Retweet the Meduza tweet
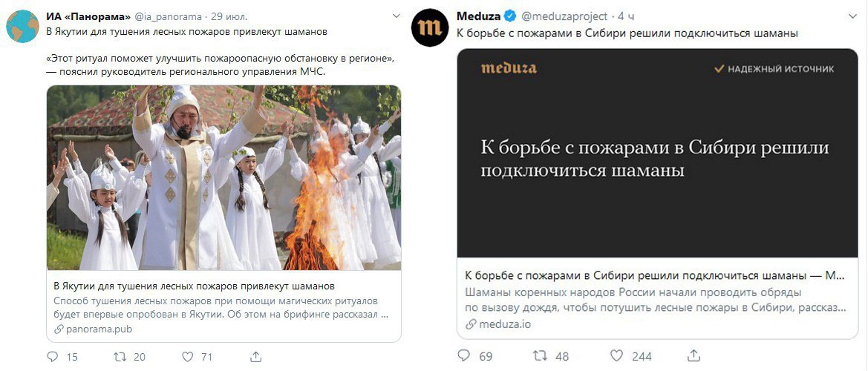 [x=540, y=355]
